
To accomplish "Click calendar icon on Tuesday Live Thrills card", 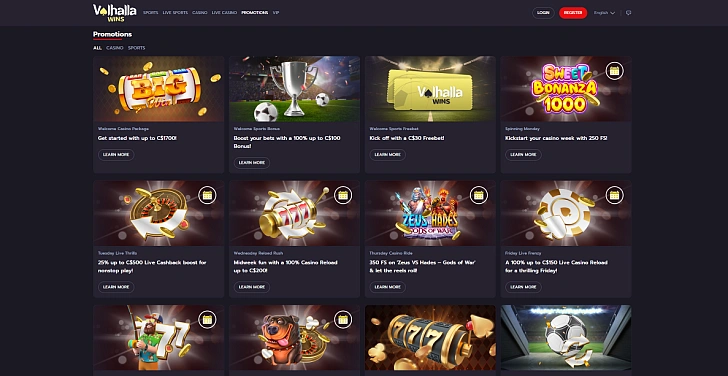I will click(207, 195).
